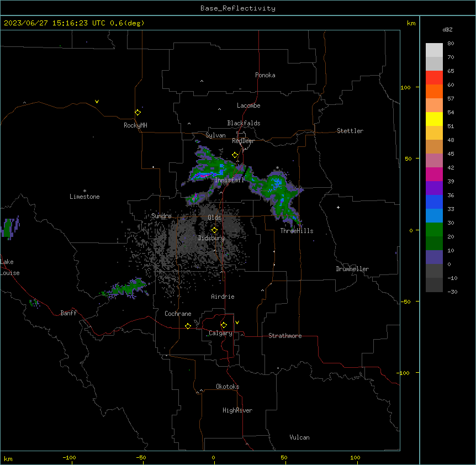Click the Sylvan map label
Viewport: 476px width, 465px height.
click(x=215, y=135)
